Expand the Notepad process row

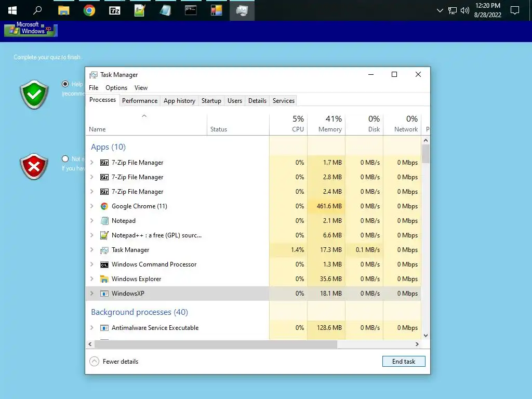(92, 221)
